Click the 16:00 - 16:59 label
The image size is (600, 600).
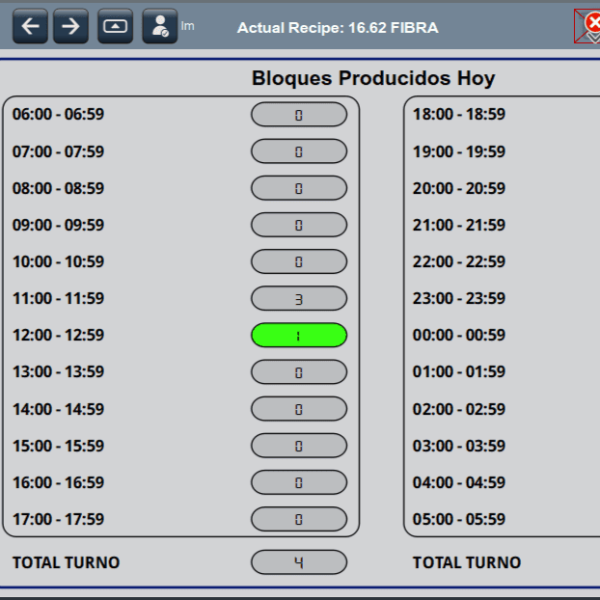pos(58,483)
